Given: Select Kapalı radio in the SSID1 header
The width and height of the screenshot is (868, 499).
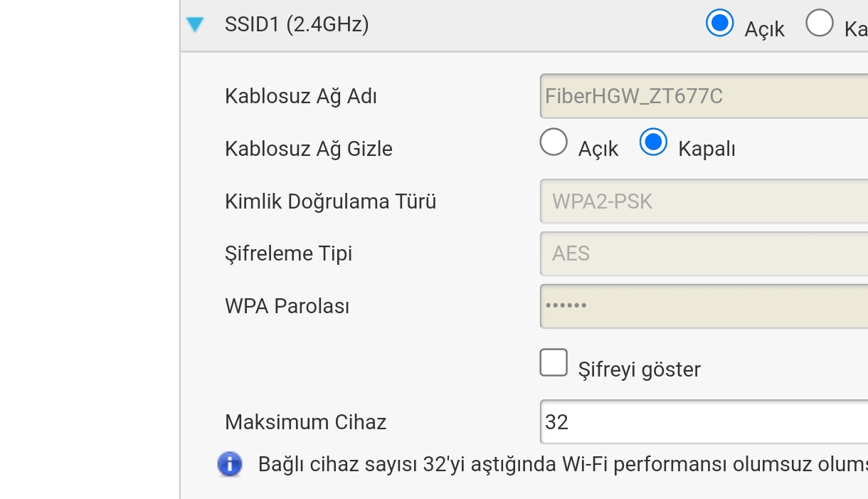Looking at the screenshot, I should coord(819,23).
